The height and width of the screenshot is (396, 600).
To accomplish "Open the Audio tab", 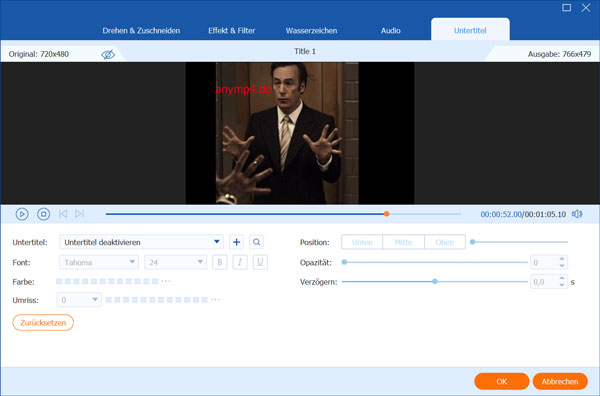I will coord(391,31).
